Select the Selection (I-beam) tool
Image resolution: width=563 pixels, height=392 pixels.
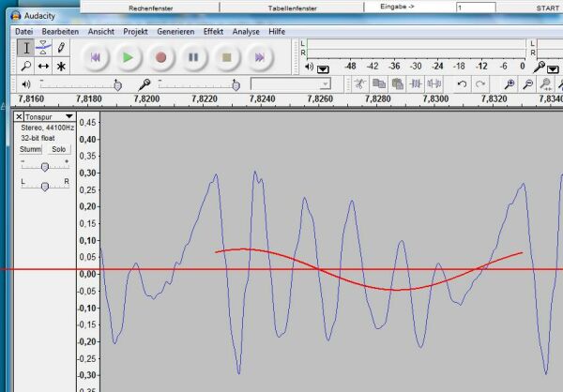tap(25, 48)
